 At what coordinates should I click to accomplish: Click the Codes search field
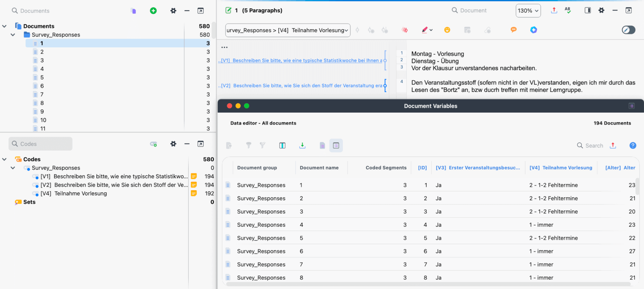[41, 144]
